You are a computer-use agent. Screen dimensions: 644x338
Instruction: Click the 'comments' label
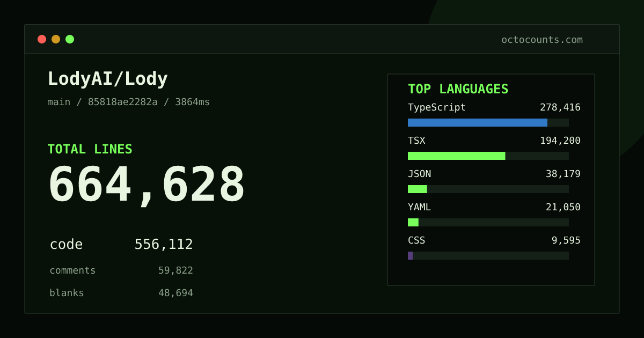72,270
